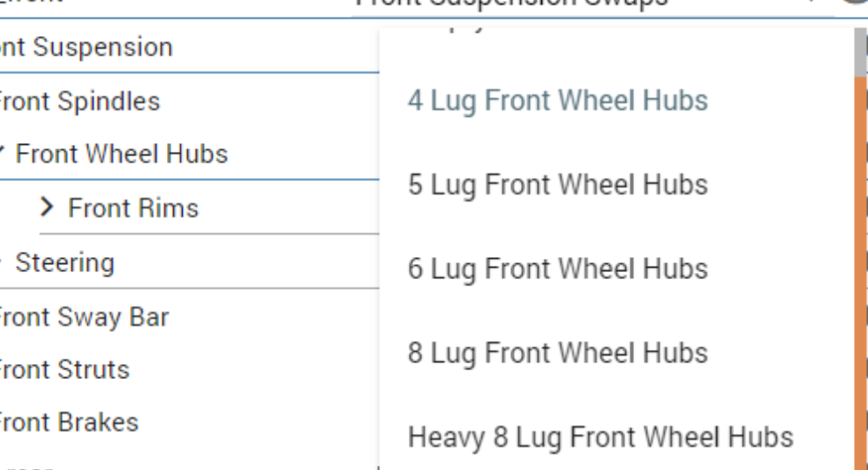Image resolution: width=868 pixels, height=470 pixels.
Task: Choose the Front Struts category
Action: [64, 369]
